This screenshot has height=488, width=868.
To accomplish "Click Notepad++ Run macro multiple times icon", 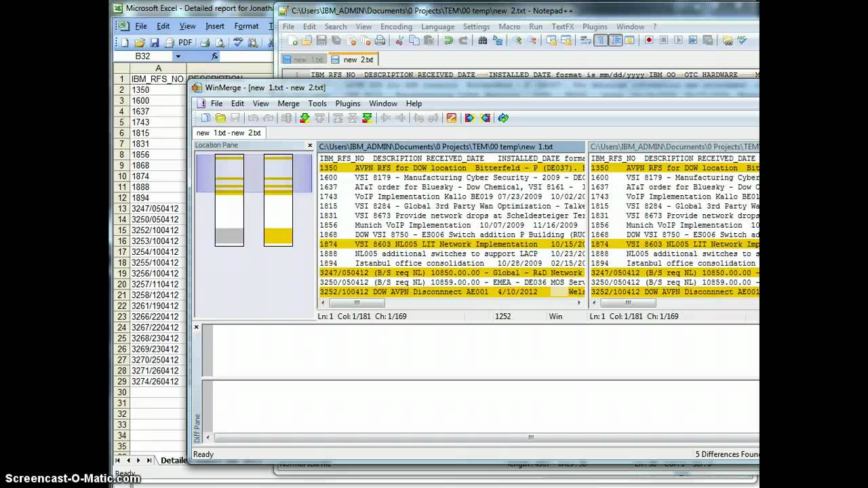I will click(692, 41).
